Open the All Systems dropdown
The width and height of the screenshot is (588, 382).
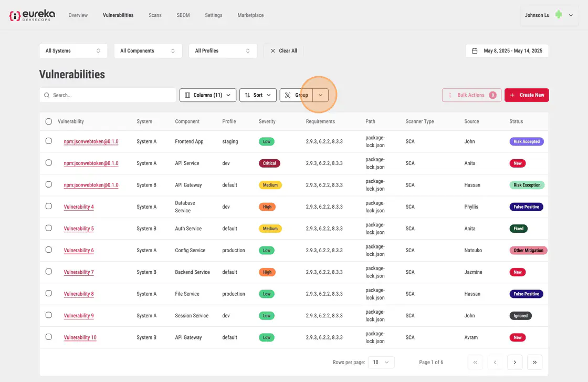coord(73,51)
